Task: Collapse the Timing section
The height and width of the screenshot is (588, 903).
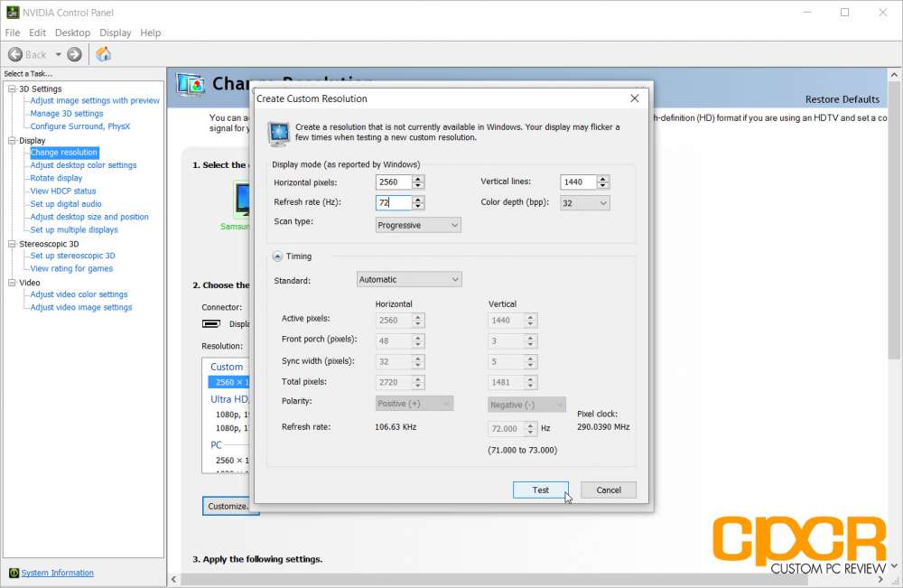Action: pyautogui.click(x=278, y=256)
